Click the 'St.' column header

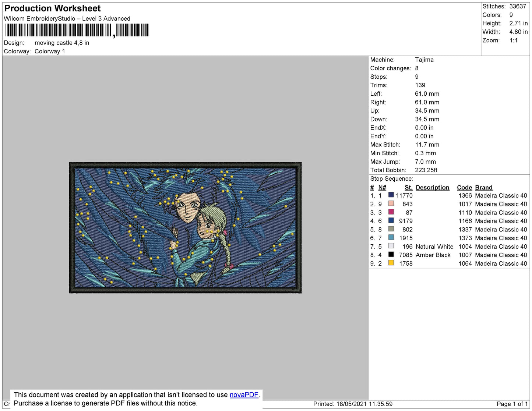[x=409, y=187]
